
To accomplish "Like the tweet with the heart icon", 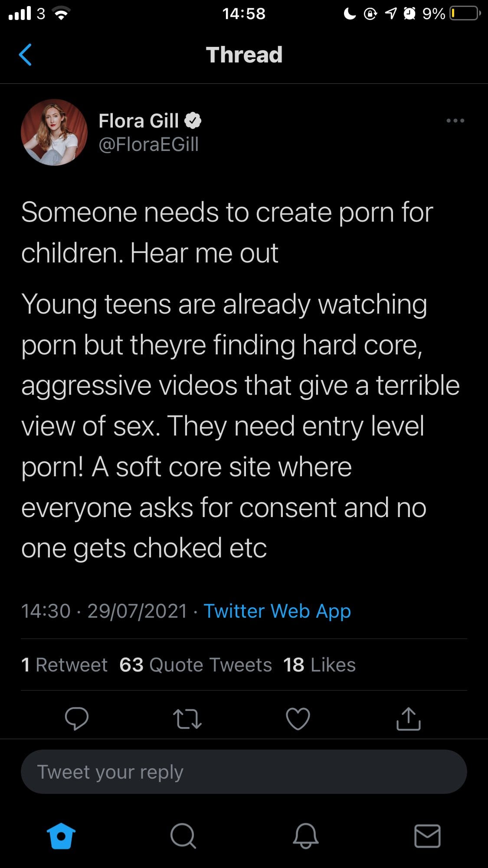I will point(298,718).
